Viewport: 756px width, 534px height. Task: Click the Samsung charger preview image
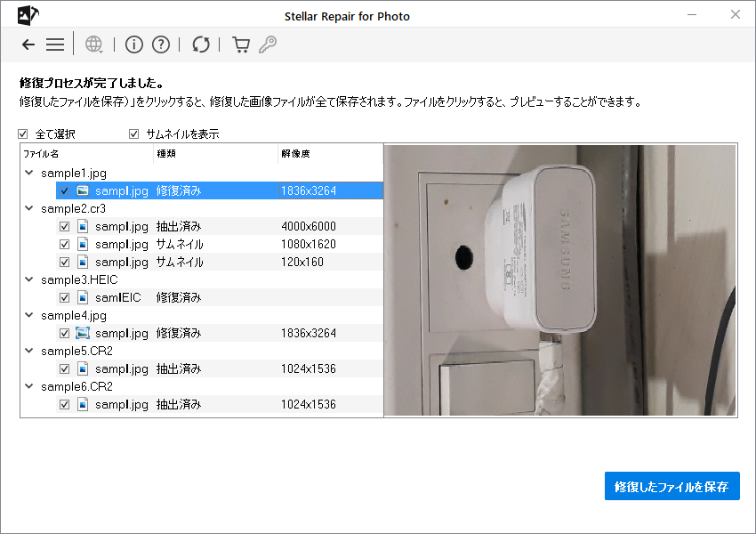coord(560,280)
